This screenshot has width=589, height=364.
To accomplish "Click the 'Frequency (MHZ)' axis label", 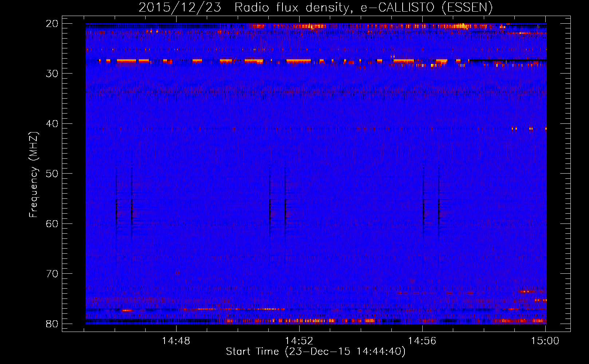I will pos(33,174).
